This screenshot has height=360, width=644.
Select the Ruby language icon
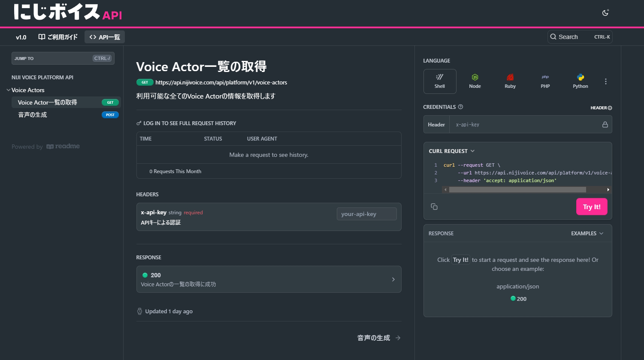(x=510, y=81)
